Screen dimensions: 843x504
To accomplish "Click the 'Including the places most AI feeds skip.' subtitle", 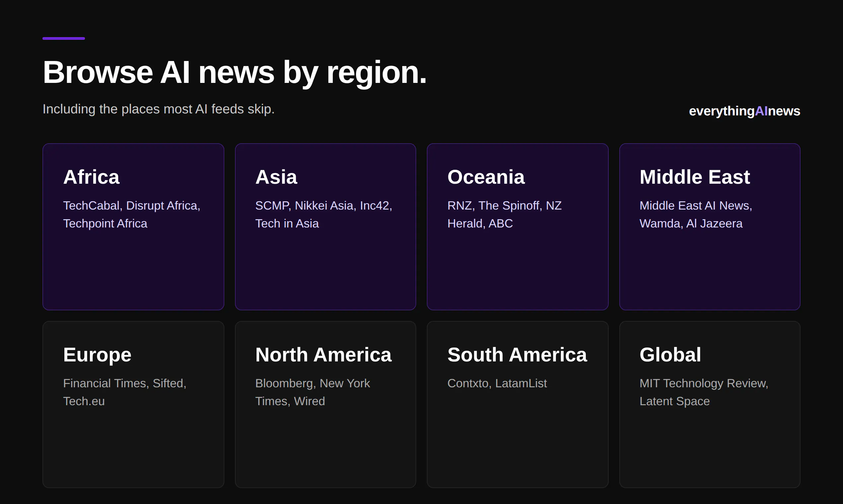I will coord(158,109).
